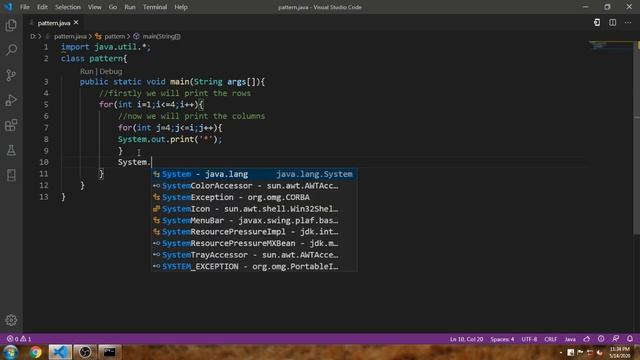Click the tray flag Action Center icon
Viewport: 640px width, 360px height.
pyautogui.click(x=580, y=353)
